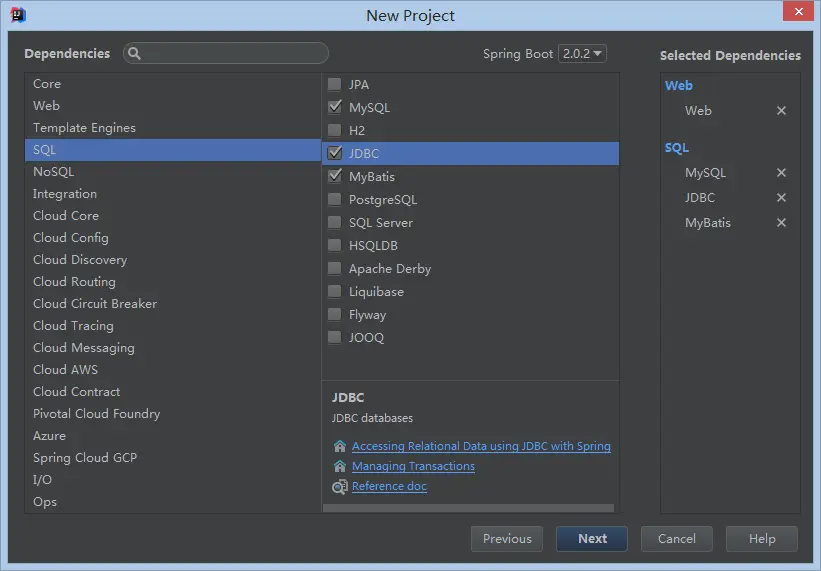Select the I/O category
The height and width of the screenshot is (571, 821).
[173, 479]
